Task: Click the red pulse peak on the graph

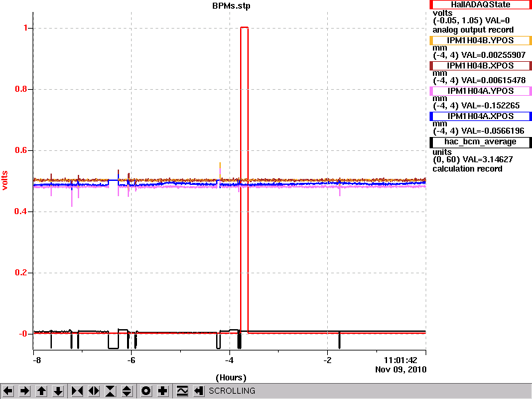Action: [x=244, y=27]
